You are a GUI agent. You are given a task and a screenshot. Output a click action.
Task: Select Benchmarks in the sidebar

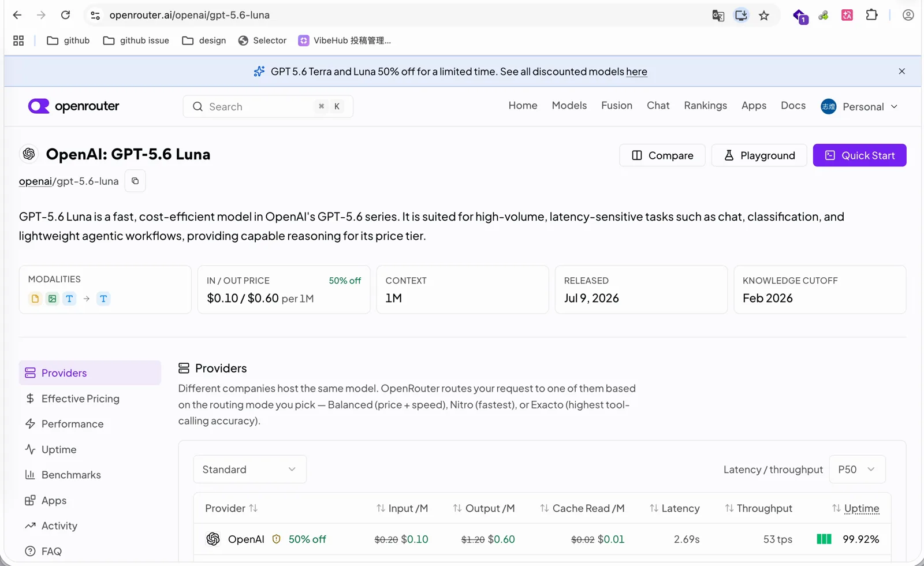[90, 475]
